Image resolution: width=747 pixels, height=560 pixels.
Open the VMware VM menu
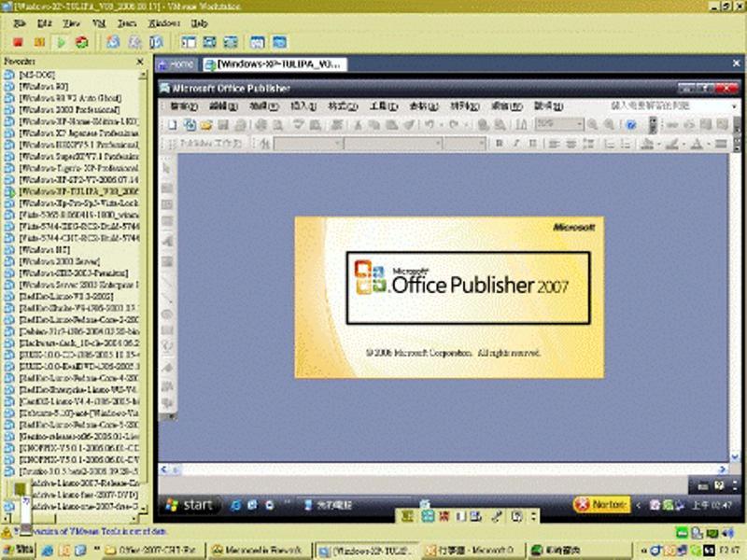(x=99, y=22)
